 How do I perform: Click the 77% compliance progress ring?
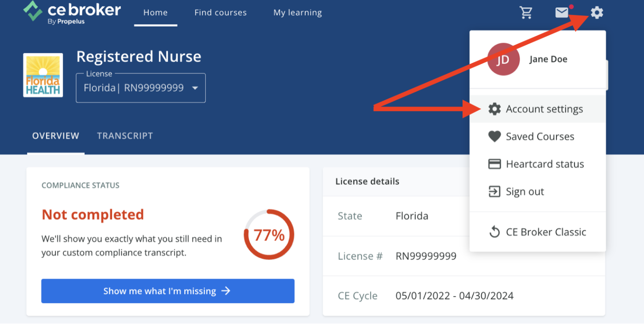click(x=269, y=235)
